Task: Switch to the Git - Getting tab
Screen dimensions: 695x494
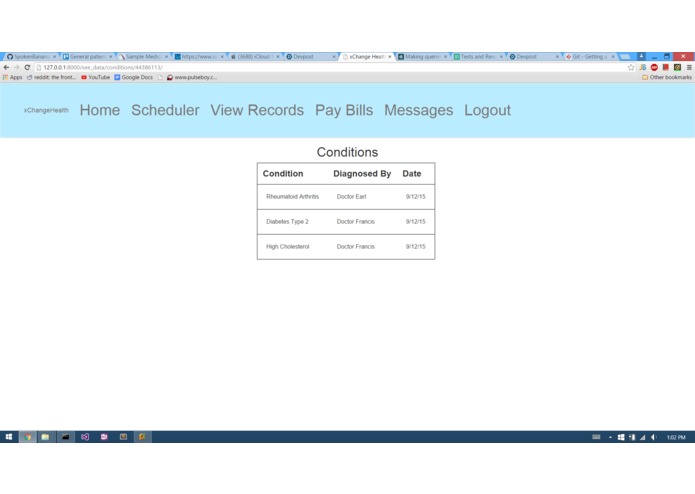Action: pos(590,57)
